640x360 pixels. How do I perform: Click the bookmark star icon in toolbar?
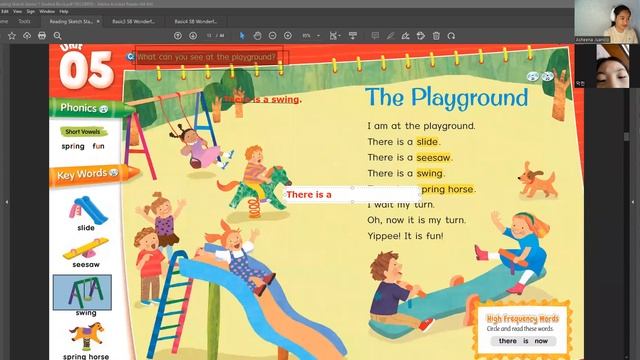click(12, 36)
